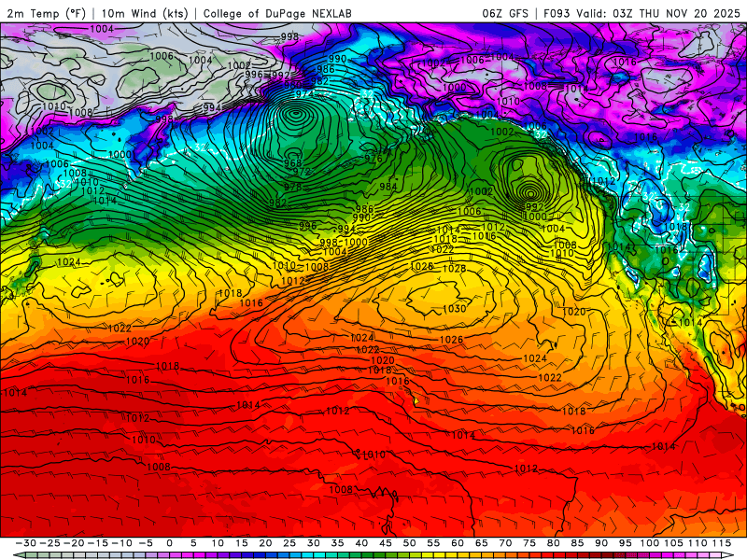Select the 115 value on the temperature legend

(x=722, y=543)
